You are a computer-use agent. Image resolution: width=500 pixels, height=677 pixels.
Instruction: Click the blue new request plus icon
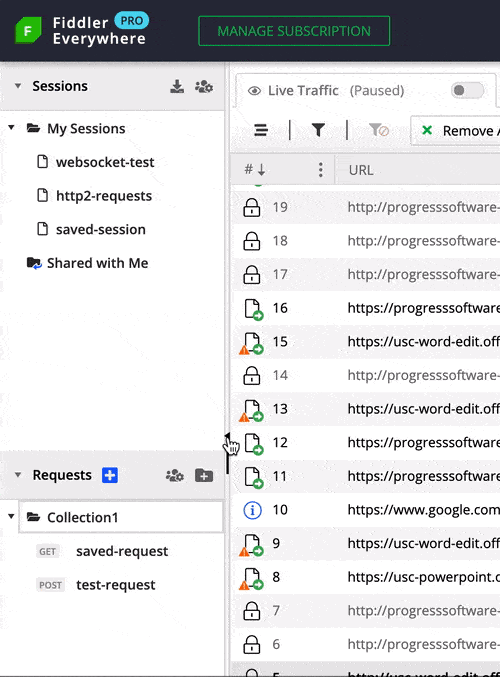(110, 475)
